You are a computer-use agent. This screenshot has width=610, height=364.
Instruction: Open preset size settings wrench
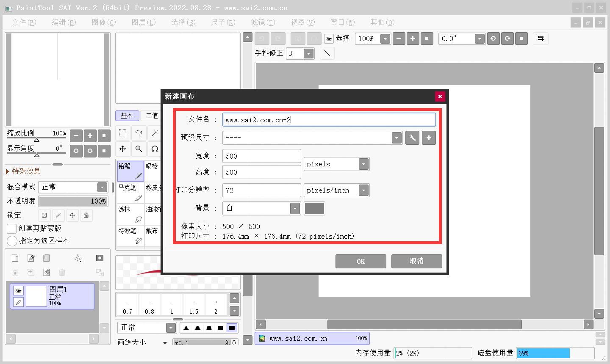click(x=412, y=138)
